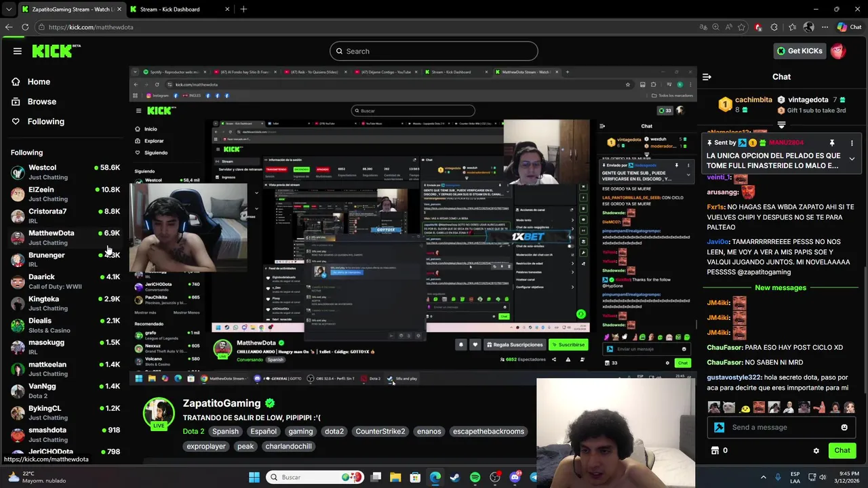
Task: Click the zoom magnifier in address bar
Action: [715, 27]
